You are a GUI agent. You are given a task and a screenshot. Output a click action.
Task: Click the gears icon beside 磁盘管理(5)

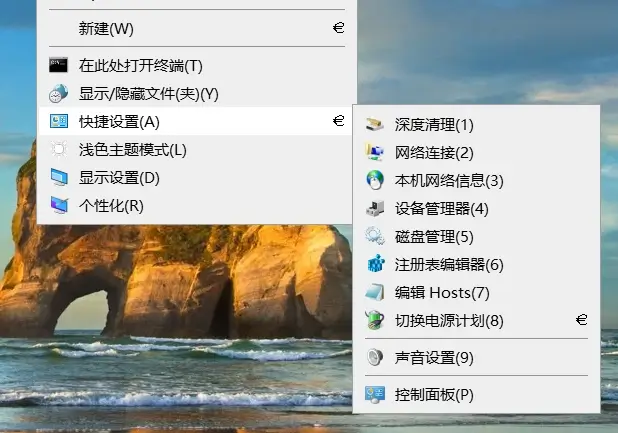[374, 236]
